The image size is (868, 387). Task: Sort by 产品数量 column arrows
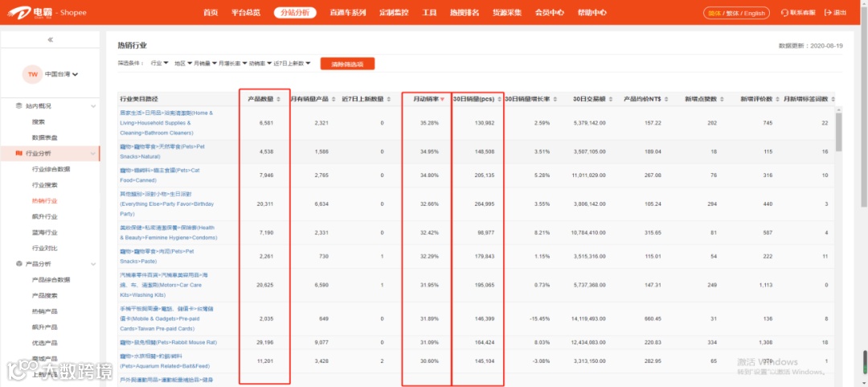tap(278, 99)
